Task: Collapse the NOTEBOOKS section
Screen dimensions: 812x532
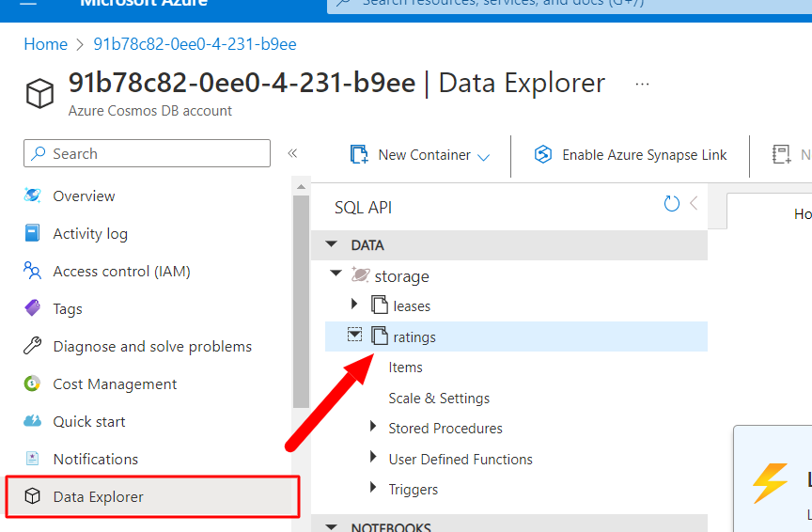Action: (x=332, y=526)
